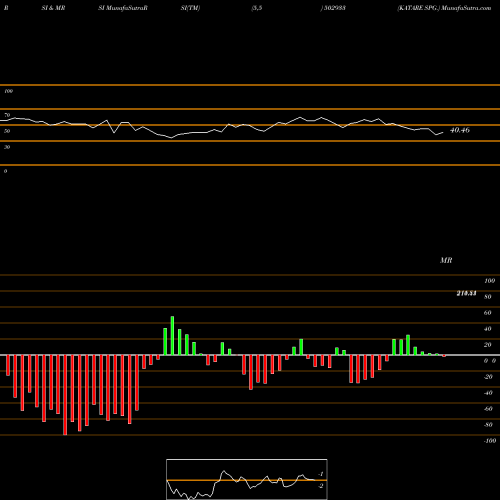
Task: Click the -2 label in mini chart
Action: point(320,486)
